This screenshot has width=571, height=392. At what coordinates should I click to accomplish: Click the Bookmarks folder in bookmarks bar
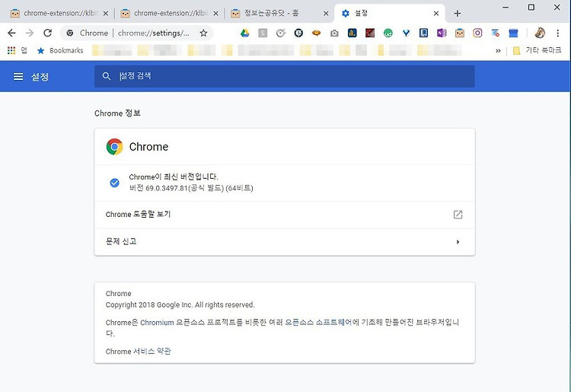pos(60,50)
